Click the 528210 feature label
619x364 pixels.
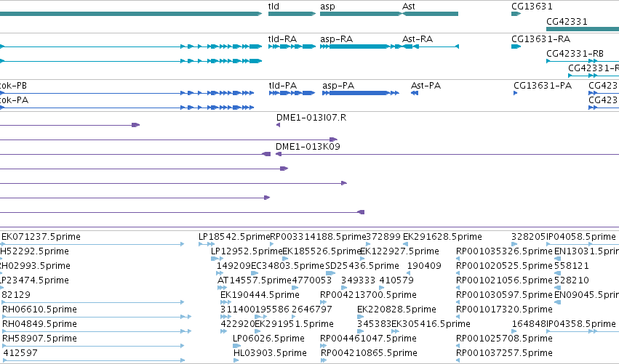[571, 280]
